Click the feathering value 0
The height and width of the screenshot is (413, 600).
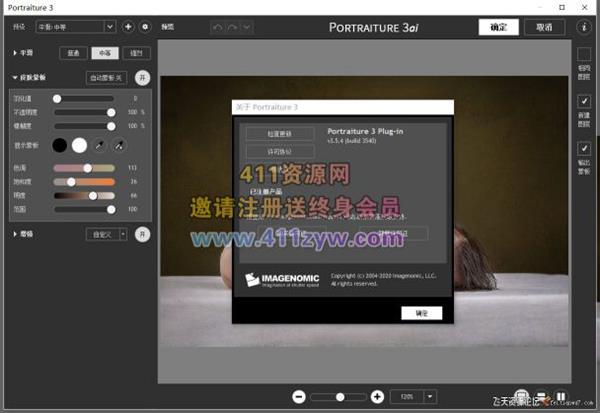(x=135, y=99)
